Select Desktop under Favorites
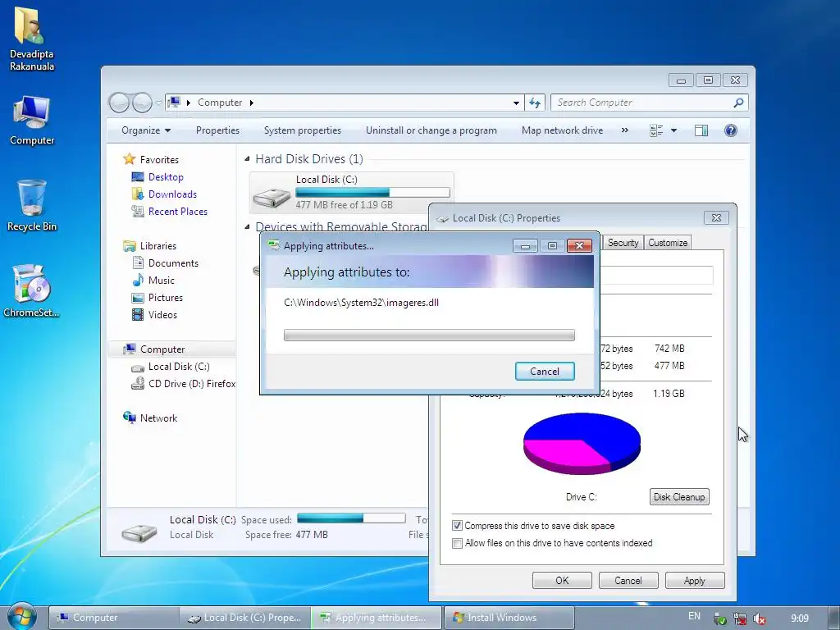 point(166,177)
